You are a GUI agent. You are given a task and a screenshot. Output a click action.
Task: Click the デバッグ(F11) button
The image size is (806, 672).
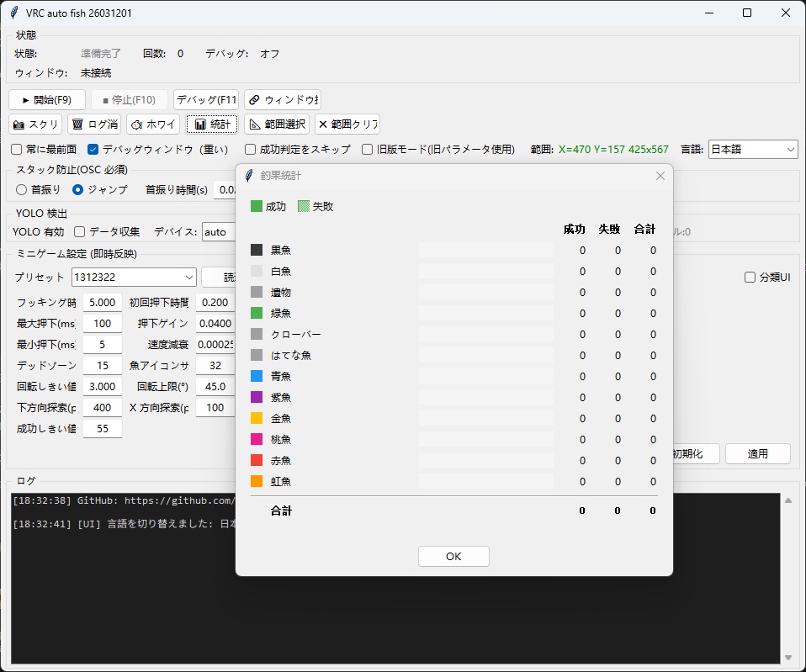(206, 100)
